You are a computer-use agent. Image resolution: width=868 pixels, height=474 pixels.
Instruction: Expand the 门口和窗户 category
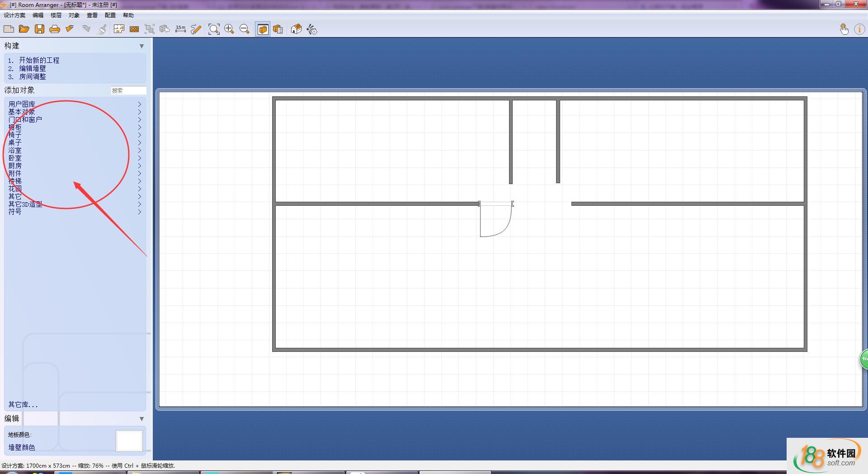(25, 120)
